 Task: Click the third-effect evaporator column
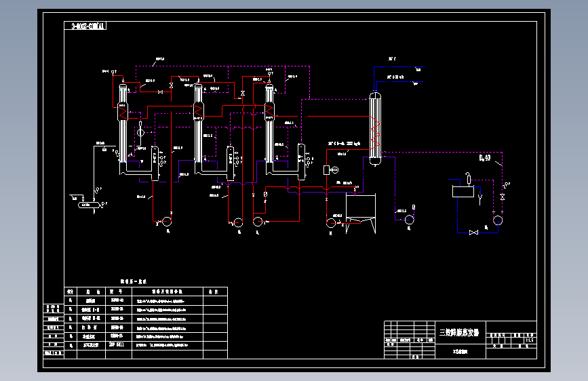coord(269,124)
